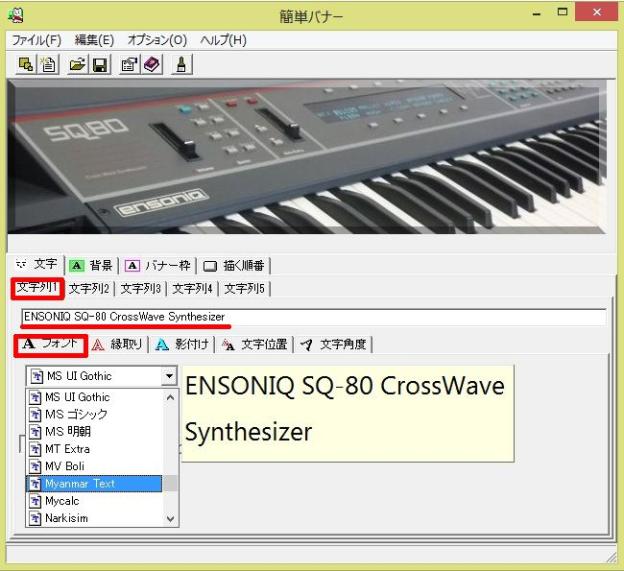Click the purple help book icon
The image size is (624, 571).
pyautogui.click(x=152, y=64)
